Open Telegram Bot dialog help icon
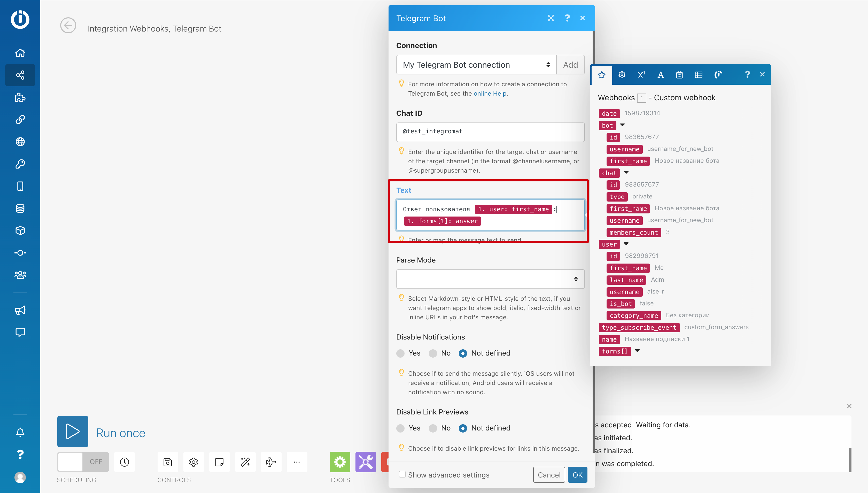 (x=567, y=18)
